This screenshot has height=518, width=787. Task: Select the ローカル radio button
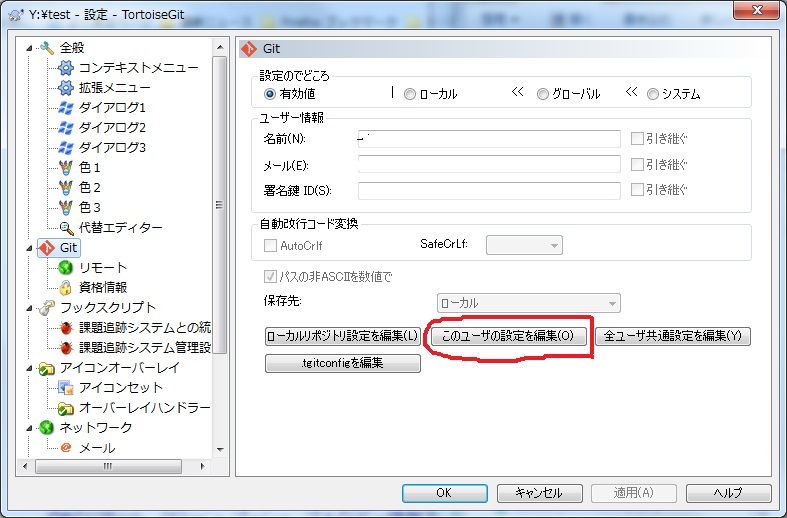tap(410, 94)
